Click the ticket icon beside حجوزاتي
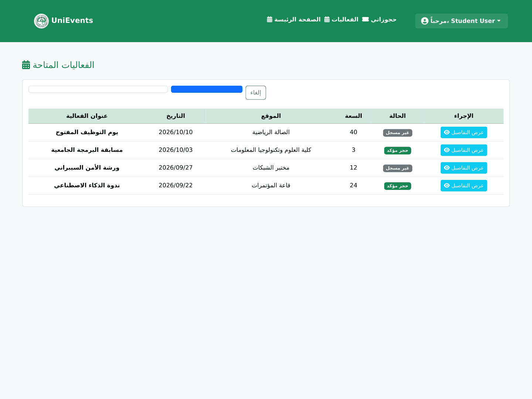The image size is (532, 399). point(365,19)
